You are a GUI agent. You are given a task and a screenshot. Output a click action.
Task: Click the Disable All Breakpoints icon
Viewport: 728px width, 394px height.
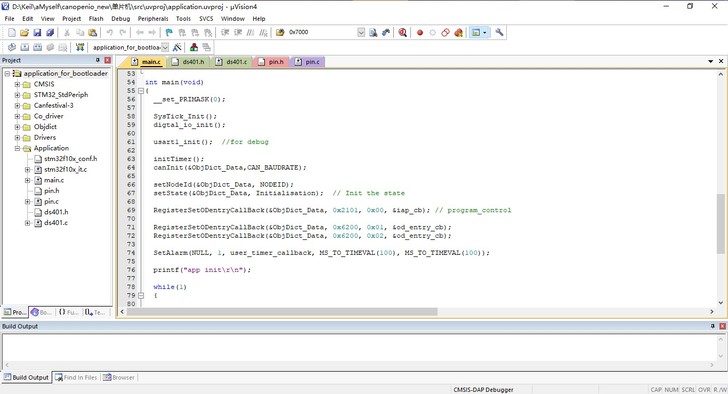(446, 32)
